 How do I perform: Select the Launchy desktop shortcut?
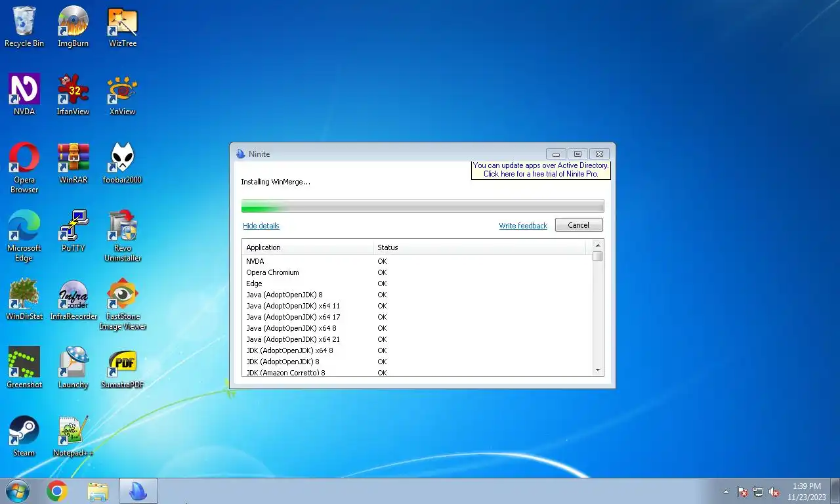(73, 367)
